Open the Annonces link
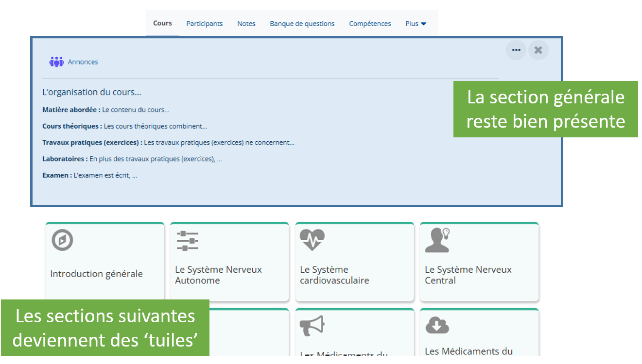The height and width of the screenshot is (364, 642). pyautogui.click(x=83, y=62)
